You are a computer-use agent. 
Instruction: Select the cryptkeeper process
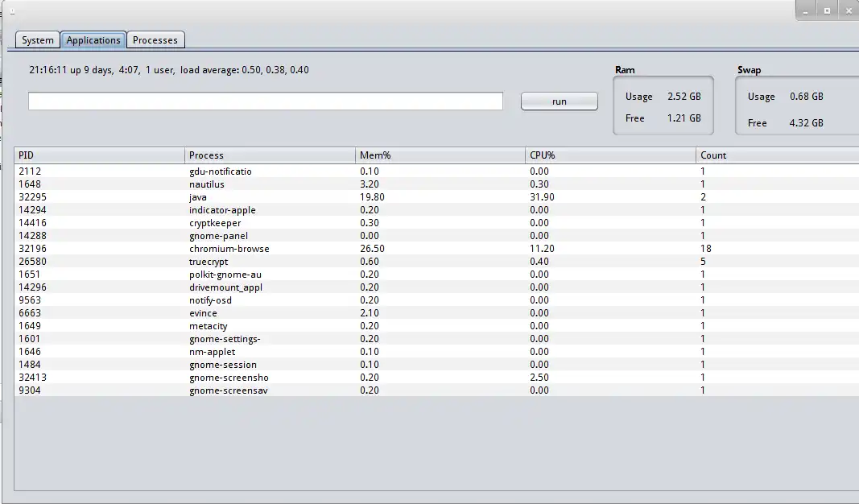(x=215, y=223)
